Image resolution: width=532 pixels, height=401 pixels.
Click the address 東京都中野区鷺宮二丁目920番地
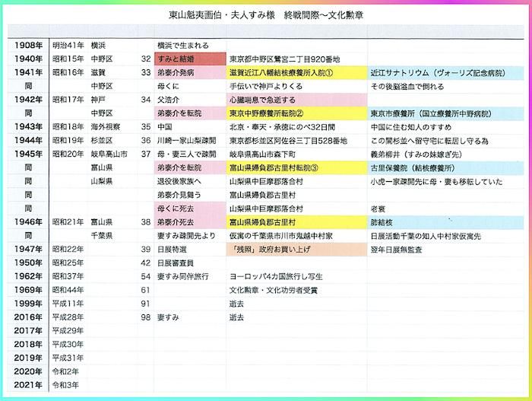(x=285, y=59)
